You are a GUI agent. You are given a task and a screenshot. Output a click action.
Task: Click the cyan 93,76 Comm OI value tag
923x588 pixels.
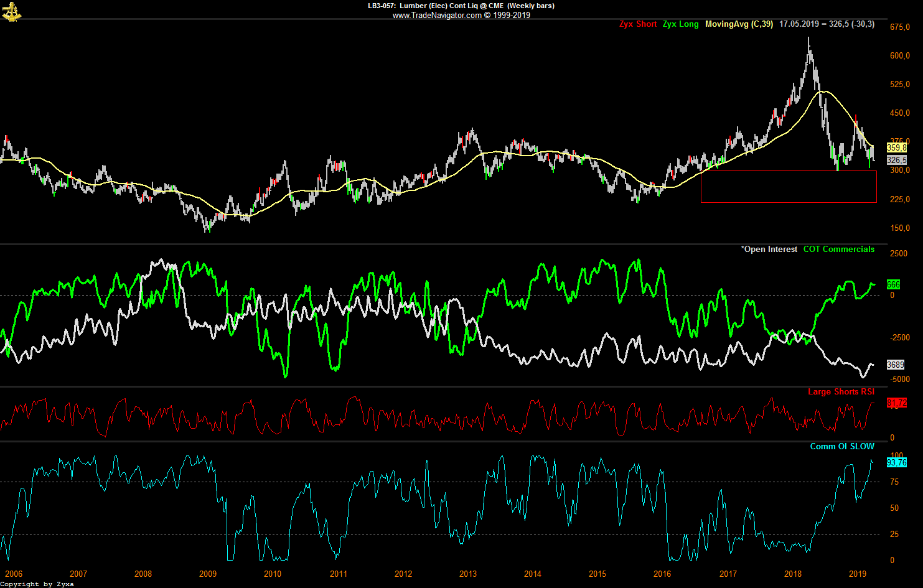click(896, 462)
